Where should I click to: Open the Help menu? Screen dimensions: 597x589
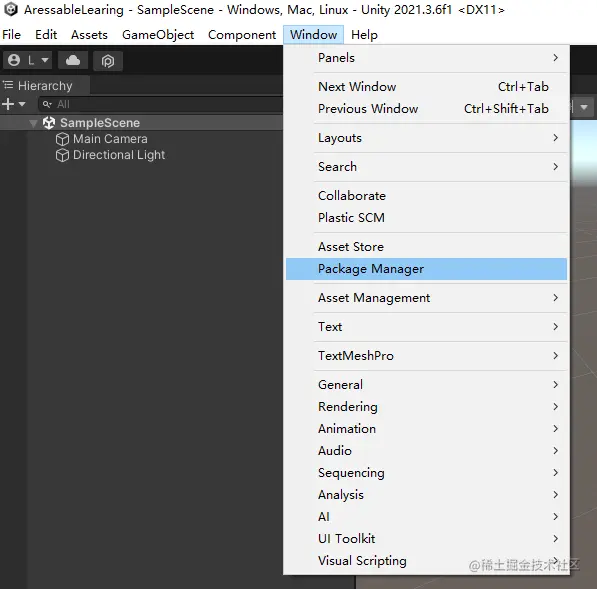coord(364,35)
